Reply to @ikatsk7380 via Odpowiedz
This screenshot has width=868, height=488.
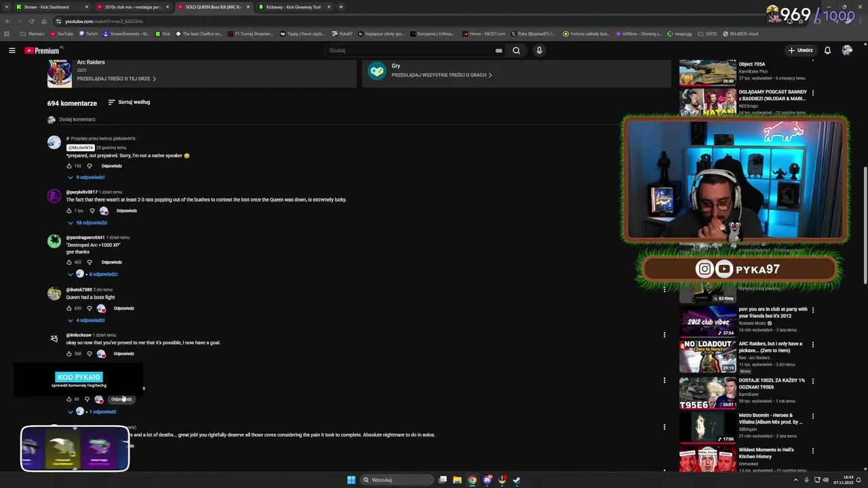tap(124, 308)
